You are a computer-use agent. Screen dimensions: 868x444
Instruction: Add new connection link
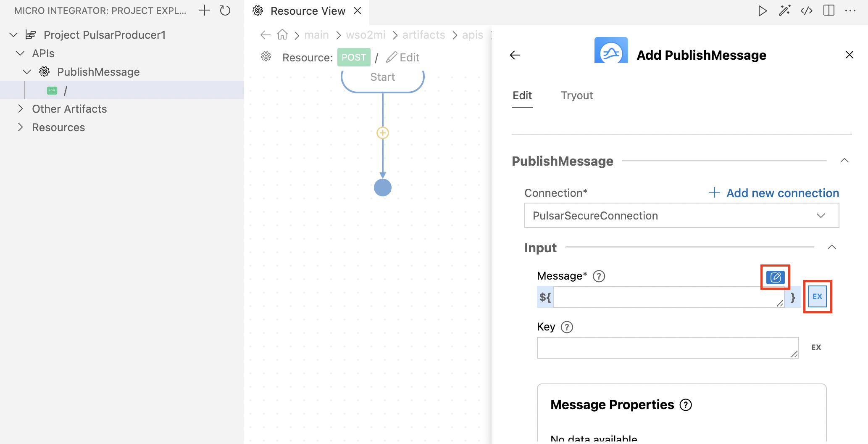[774, 193]
